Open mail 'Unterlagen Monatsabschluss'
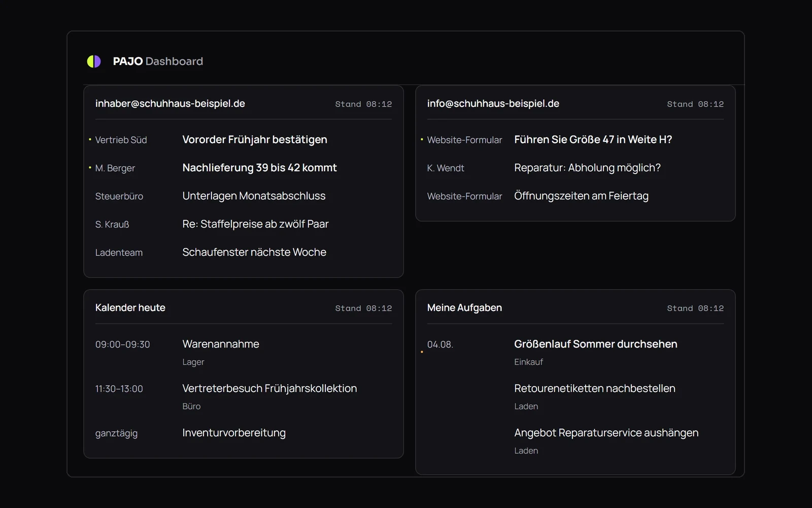 (254, 196)
